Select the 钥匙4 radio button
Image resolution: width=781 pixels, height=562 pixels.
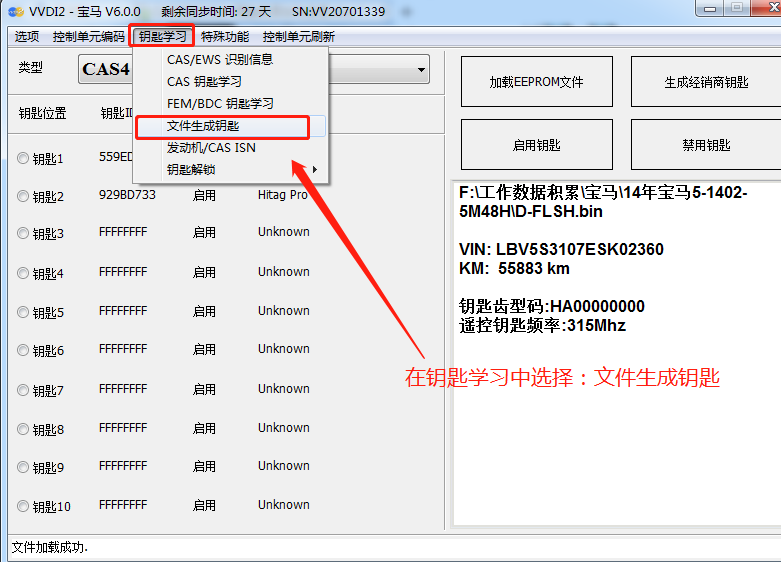pyautogui.click(x=23, y=273)
